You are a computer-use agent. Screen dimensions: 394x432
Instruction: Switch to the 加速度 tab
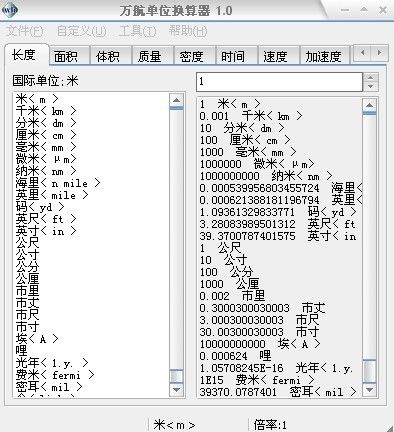click(x=325, y=56)
